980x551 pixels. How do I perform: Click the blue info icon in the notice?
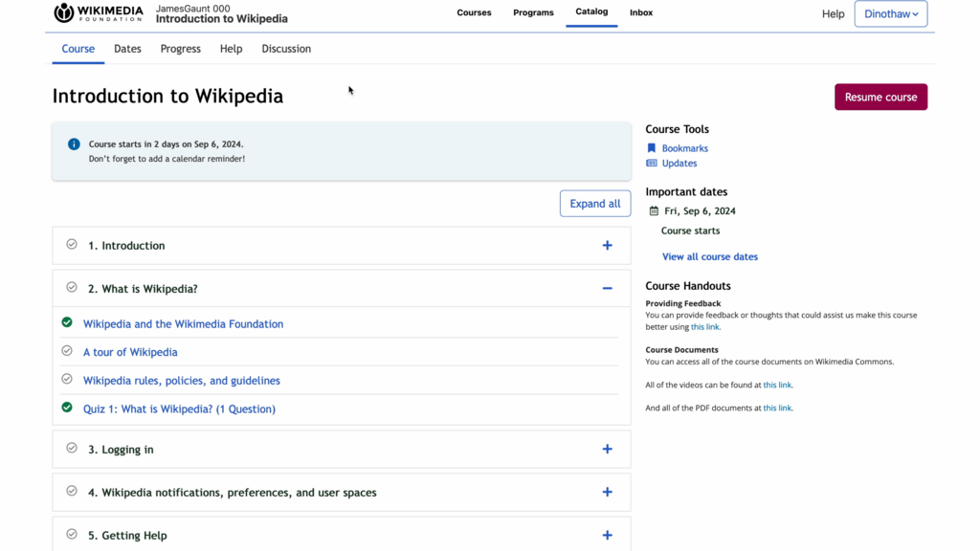[74, 144]
